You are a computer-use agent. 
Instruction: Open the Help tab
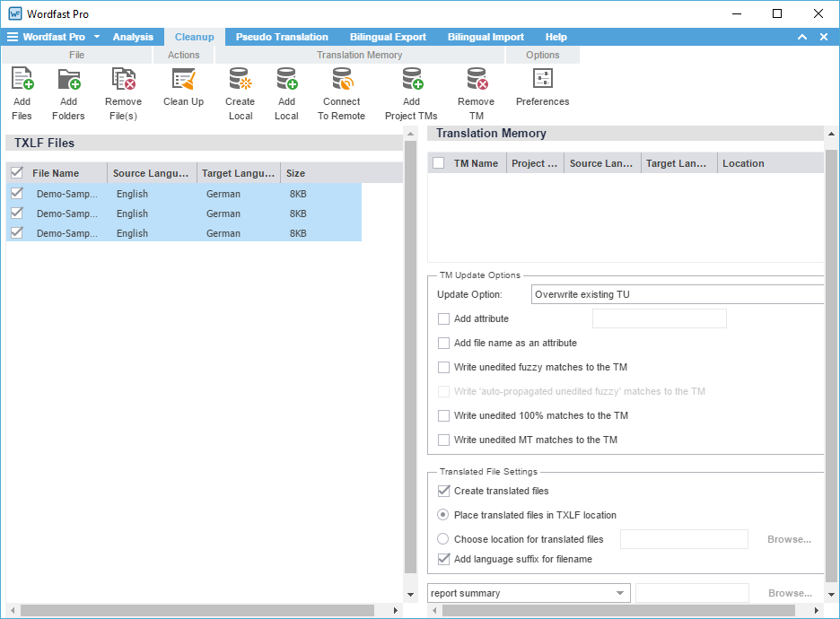[556, 37]
